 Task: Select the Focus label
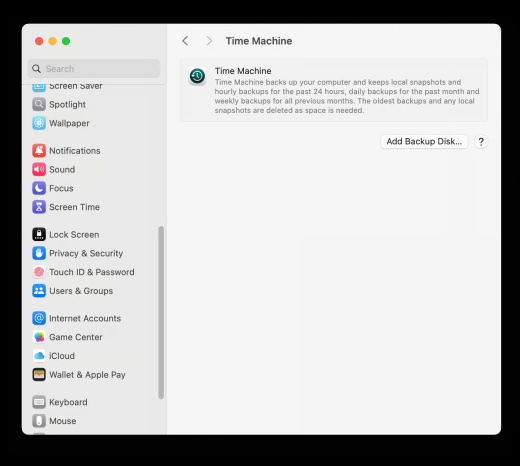[x=61, y=188]
